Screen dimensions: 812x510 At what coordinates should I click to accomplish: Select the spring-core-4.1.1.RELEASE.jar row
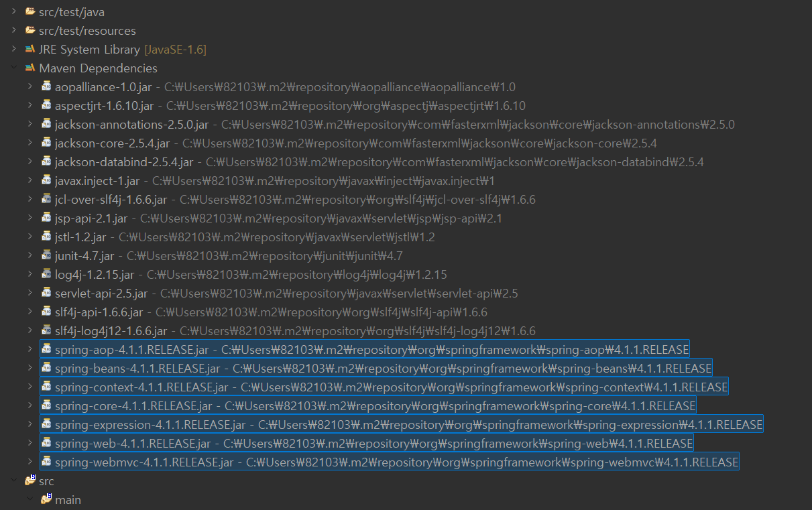click(368, 405)
